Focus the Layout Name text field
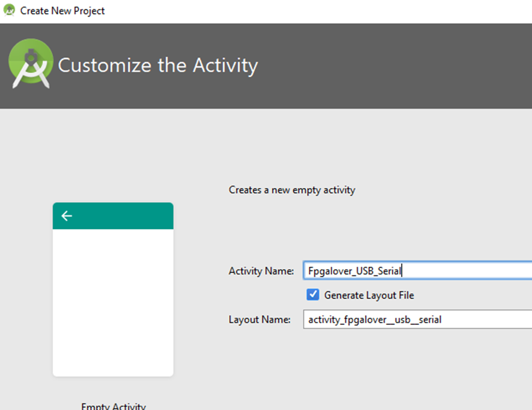This screenshot has width=532, height=410. (480, 320)
